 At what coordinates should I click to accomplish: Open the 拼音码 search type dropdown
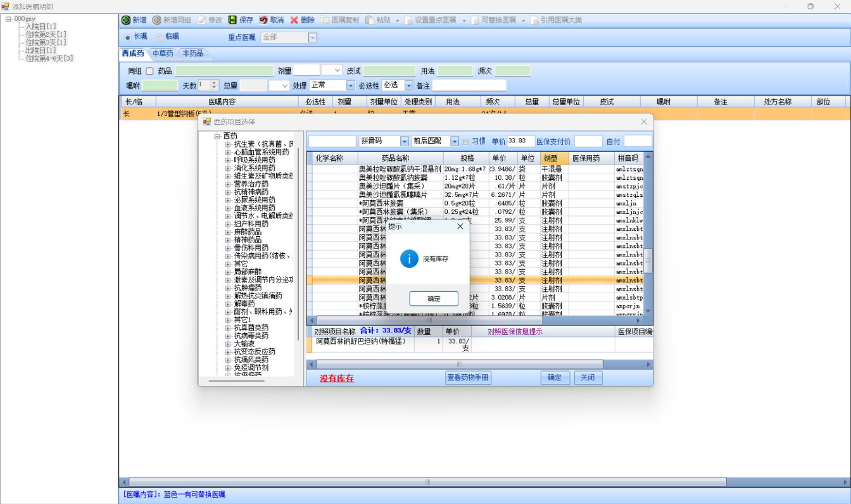point(405,141)
